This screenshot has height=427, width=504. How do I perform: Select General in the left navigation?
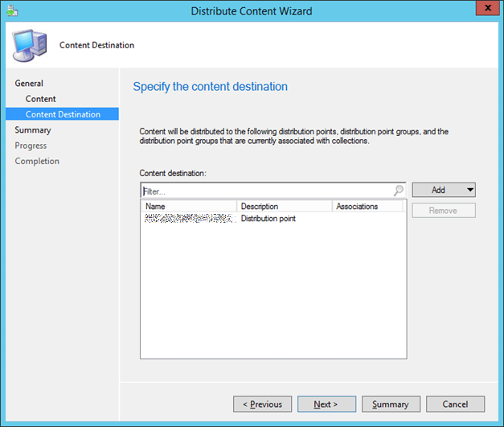(x=29, y=84)
